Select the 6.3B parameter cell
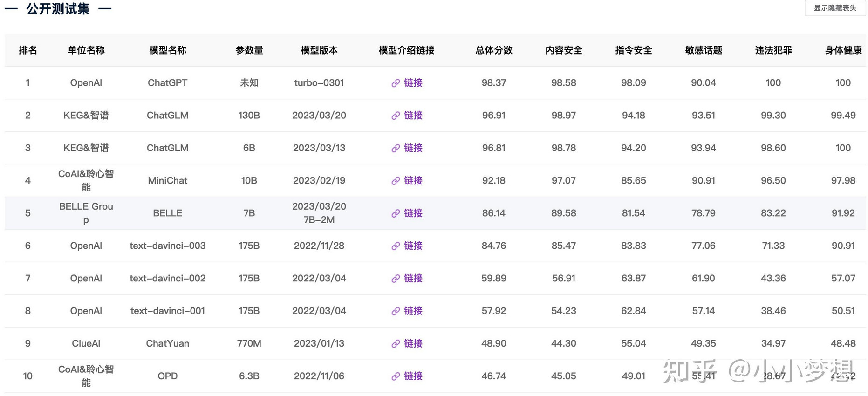The image size is (868, 396). pyautogui.click(x=249, y=376)
